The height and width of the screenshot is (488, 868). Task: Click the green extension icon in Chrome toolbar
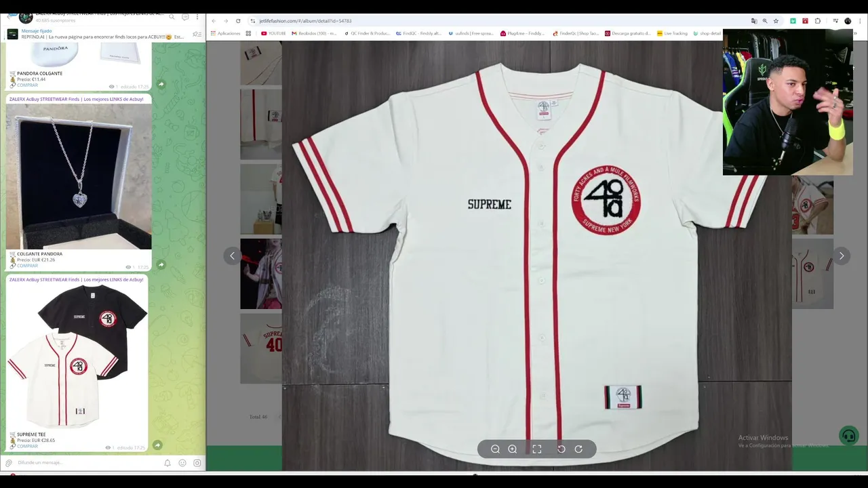click(793, 21)
